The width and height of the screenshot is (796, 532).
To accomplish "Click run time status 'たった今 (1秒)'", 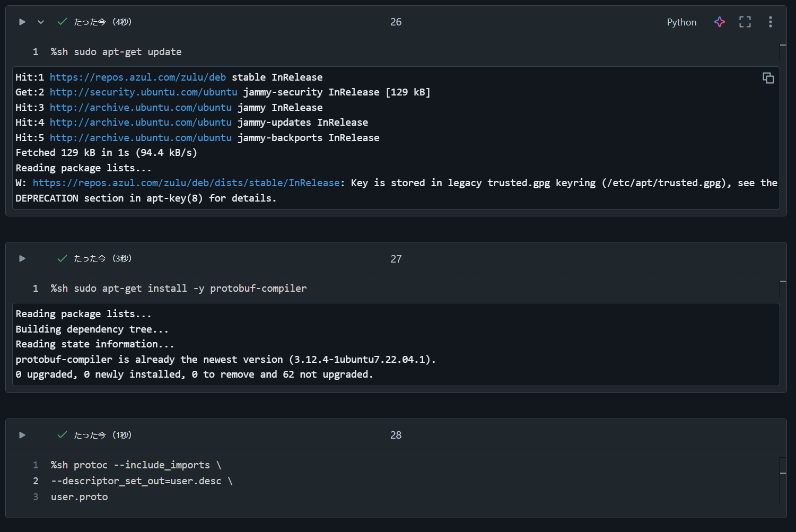I will click(x=103, y=435).
